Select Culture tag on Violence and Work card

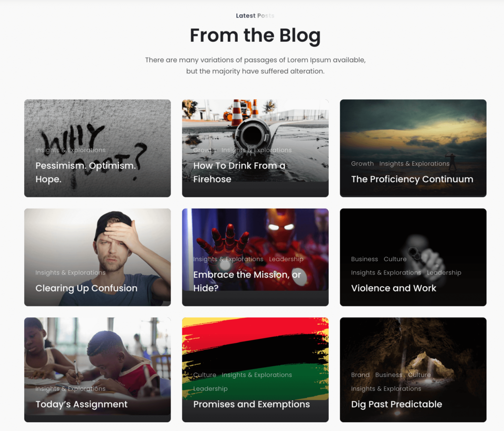coord(395,259)
